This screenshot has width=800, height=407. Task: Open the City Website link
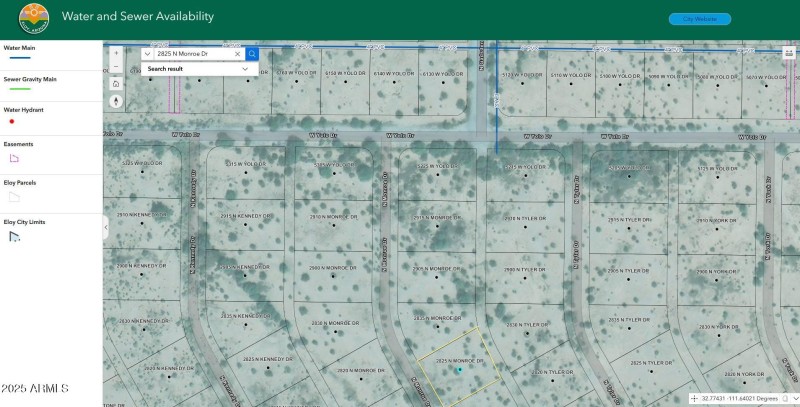coord(700,19)
